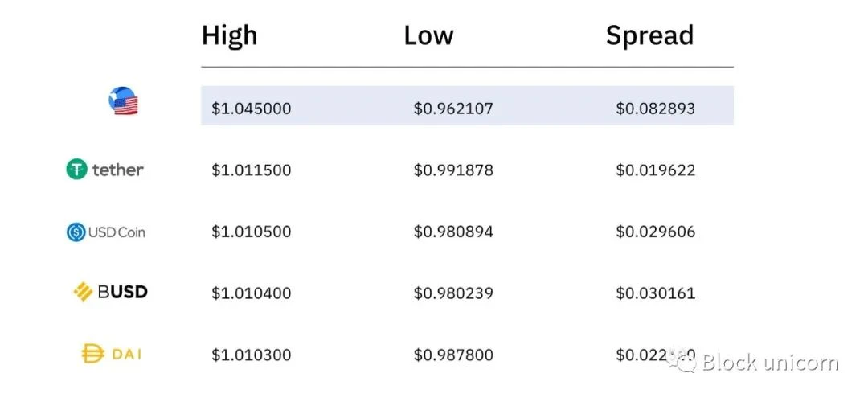The image size is (868, 398).
Task: Click the WeChat icon in watermark
Action: (683, 361)
